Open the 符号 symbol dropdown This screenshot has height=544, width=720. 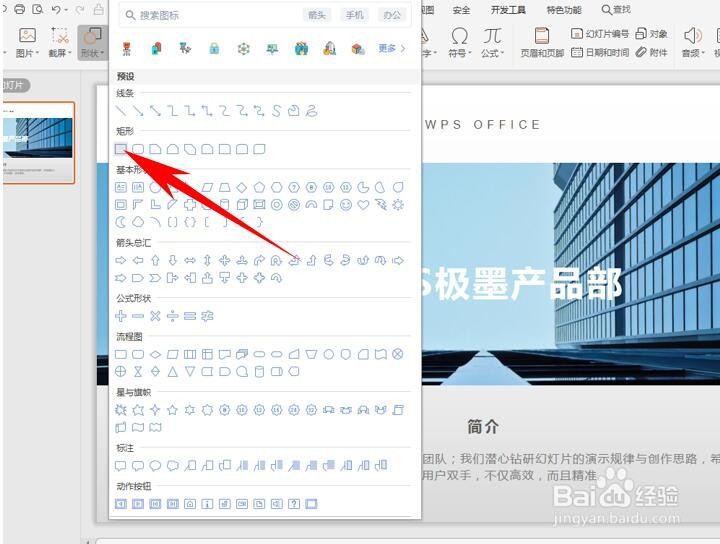click(x=460, y=42)
